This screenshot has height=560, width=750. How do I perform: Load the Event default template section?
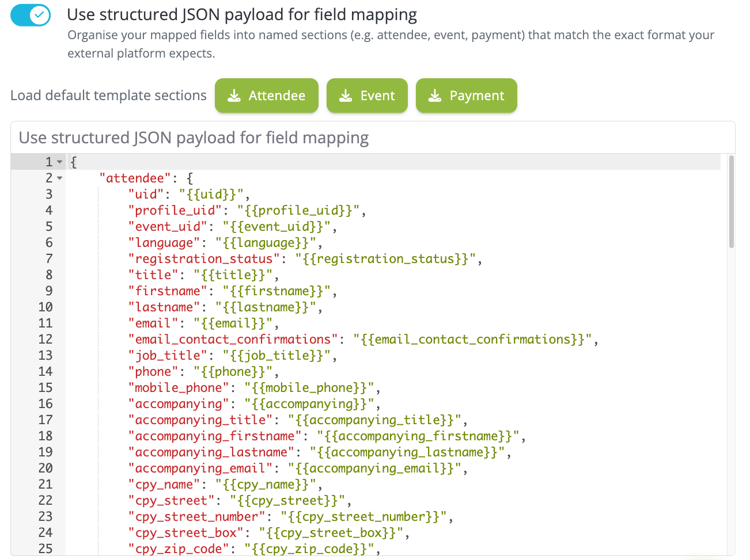(367, 96)
